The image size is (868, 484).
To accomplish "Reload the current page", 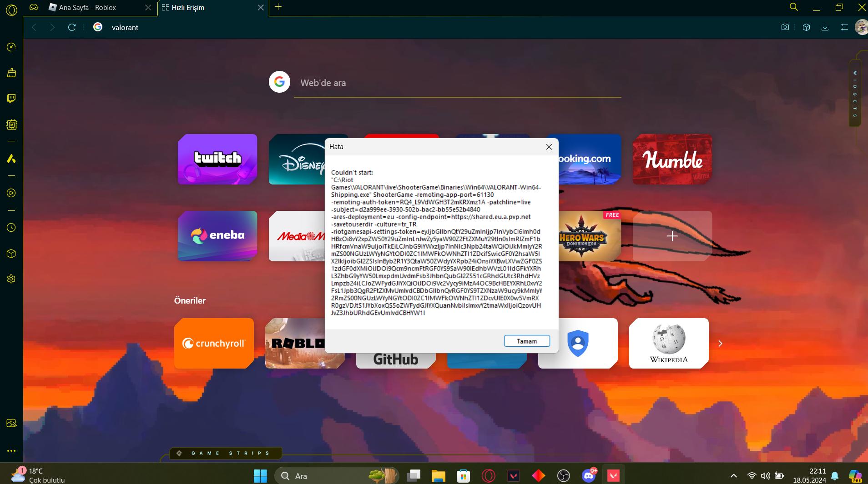I will coord(72,27).
